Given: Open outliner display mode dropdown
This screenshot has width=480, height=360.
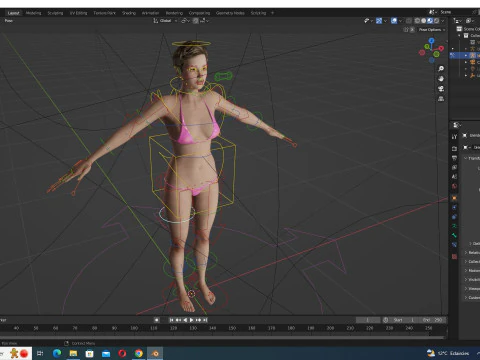Looking at the screenshot, I should pos(458,21).
